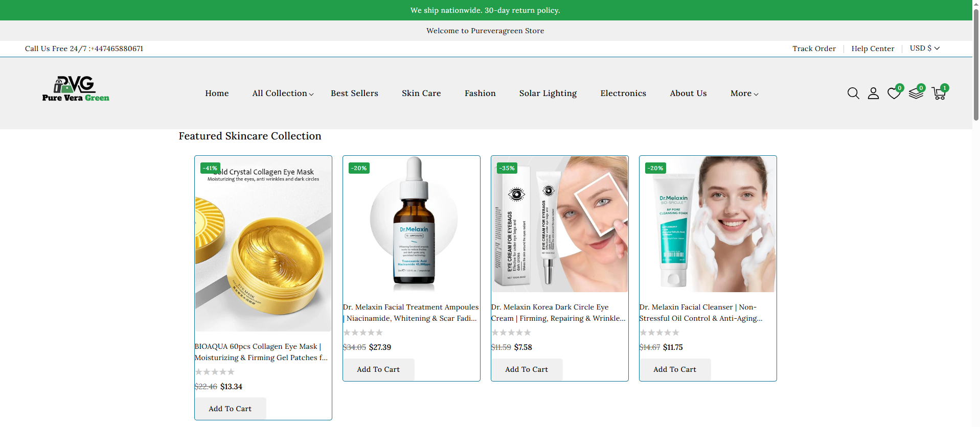Click the -35% discount badge
980x427 pixels.
click(507, 168)
